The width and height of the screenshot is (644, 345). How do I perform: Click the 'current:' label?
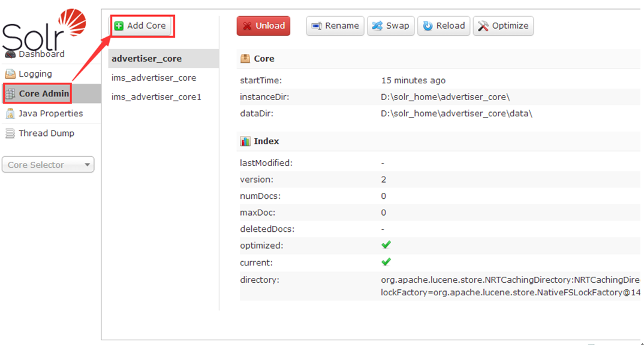(x=256, y=262)
